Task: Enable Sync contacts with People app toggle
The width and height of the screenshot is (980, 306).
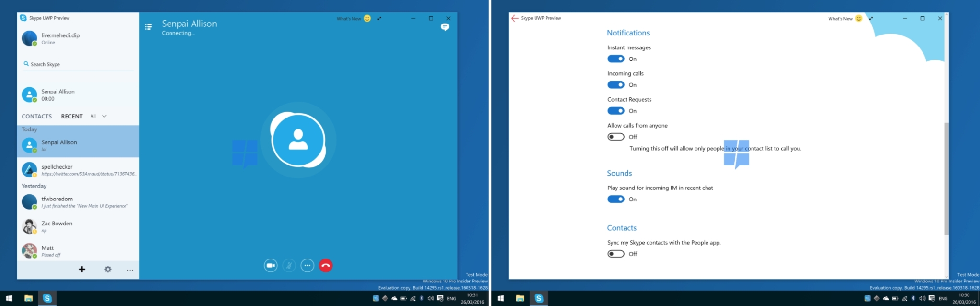Action: click(616, 254)
